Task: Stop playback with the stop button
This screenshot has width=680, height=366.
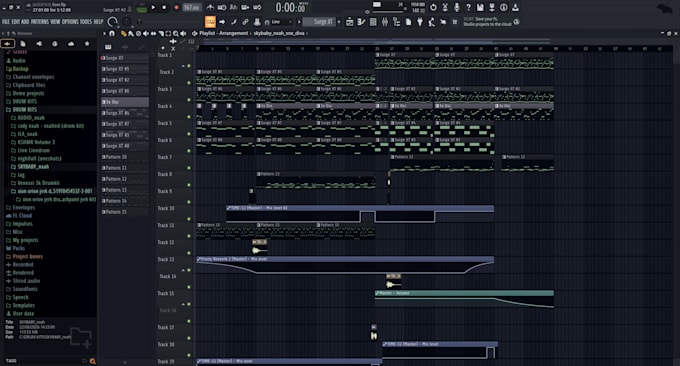Action: (x=164, y=7)
